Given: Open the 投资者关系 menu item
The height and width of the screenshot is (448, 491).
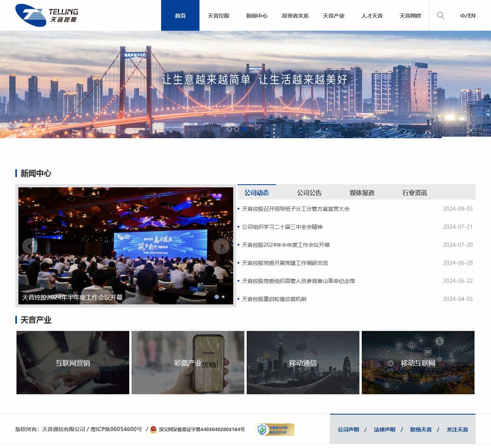Looking at the screenshot, I should 295,15.
